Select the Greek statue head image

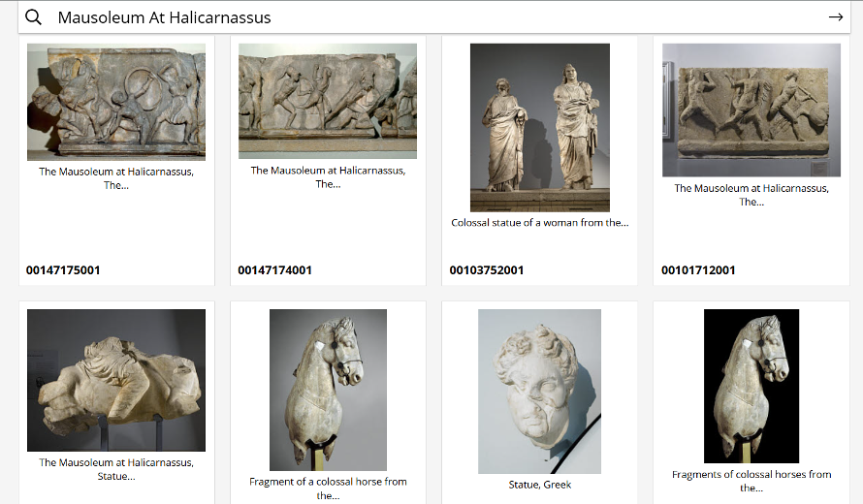(540, 390)
